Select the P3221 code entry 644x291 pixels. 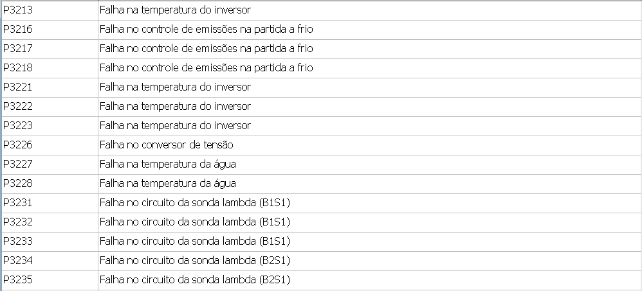click(18, 87)
